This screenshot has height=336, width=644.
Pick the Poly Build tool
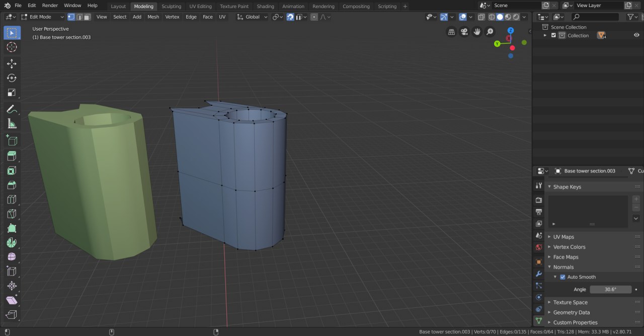(12, 229)
